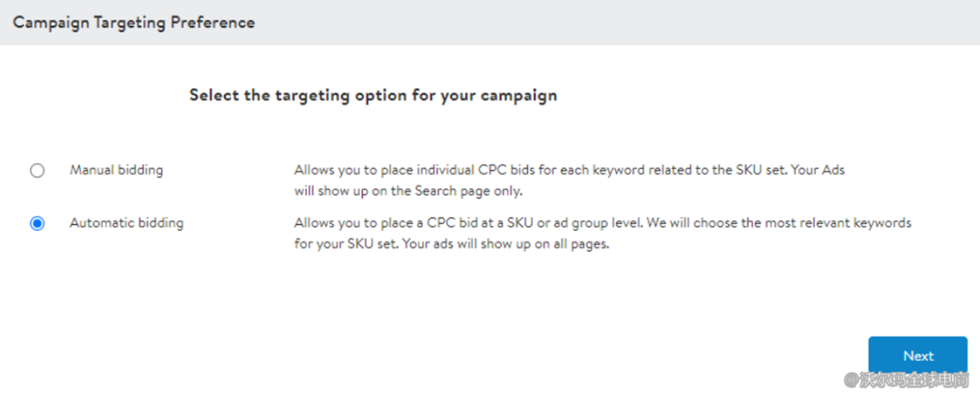Click "will show up on the Search page only"

pos(408,191)
